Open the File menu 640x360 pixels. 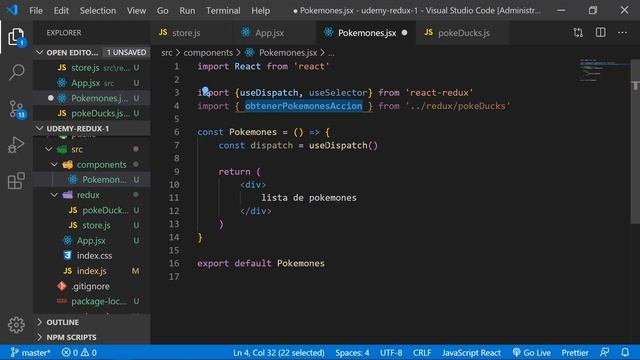[36, 11]
